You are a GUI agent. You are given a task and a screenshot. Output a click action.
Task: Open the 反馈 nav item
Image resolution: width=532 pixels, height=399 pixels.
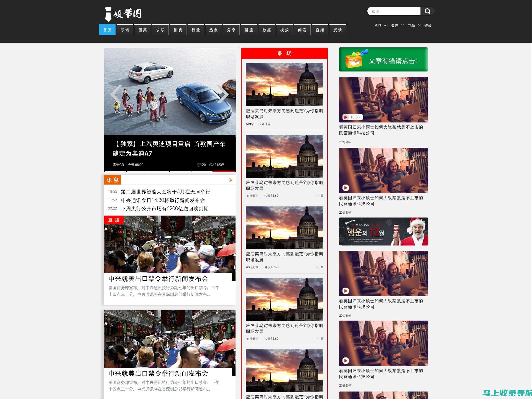(338, 30)
